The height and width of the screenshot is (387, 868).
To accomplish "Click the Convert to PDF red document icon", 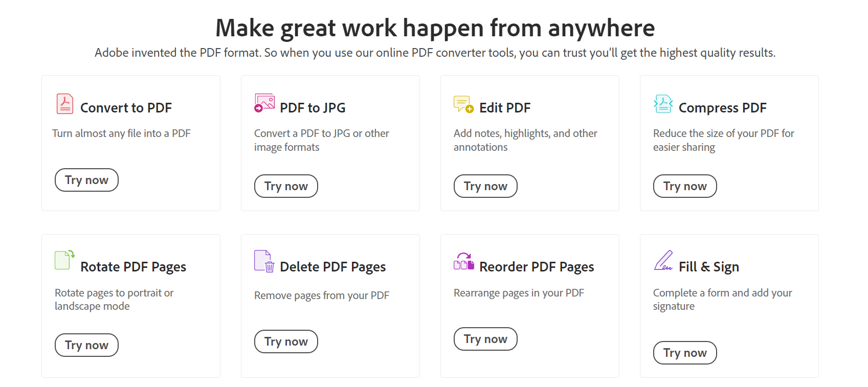I will pyautogui.click(x=65, y=104).
